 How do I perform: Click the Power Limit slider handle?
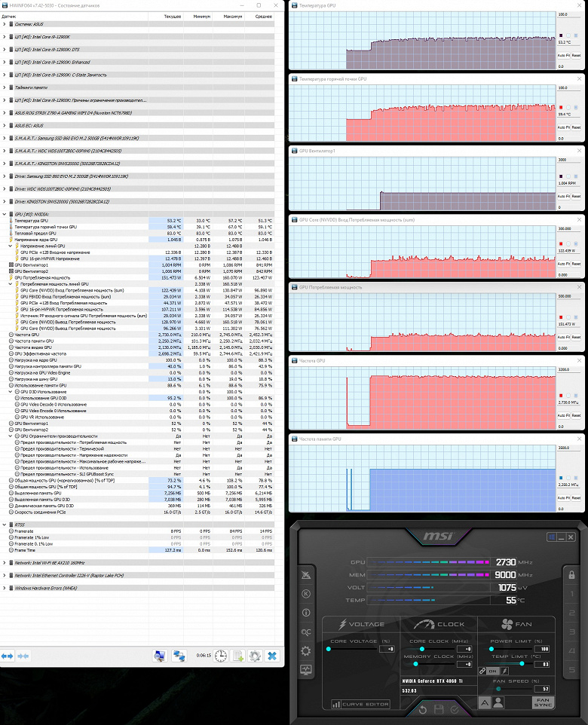tap(492, 649)
